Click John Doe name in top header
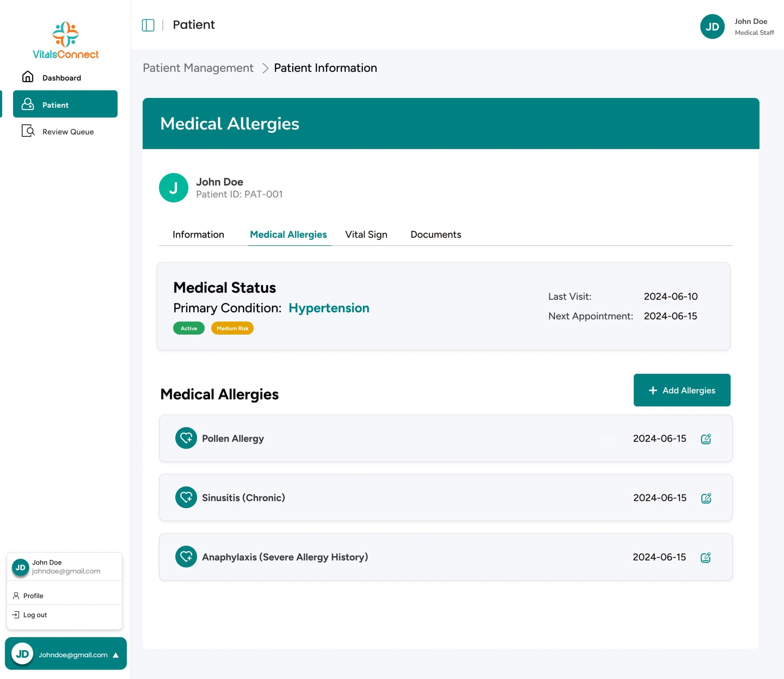Image resolution: width=784 pixels, height=679 pixels. (x=751, y=21)
